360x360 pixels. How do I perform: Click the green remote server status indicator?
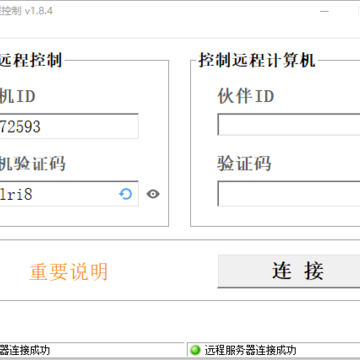click(195, 350)
